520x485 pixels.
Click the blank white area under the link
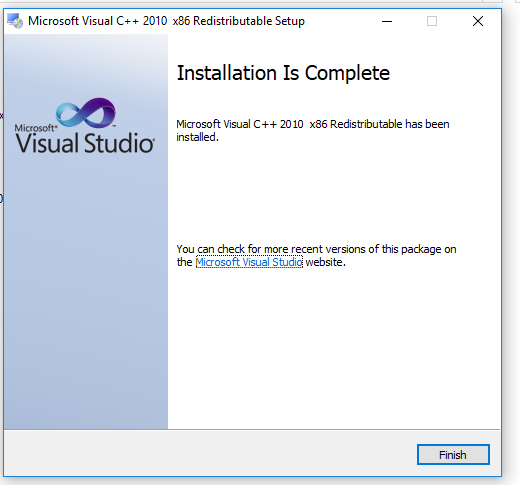[333, 347]
